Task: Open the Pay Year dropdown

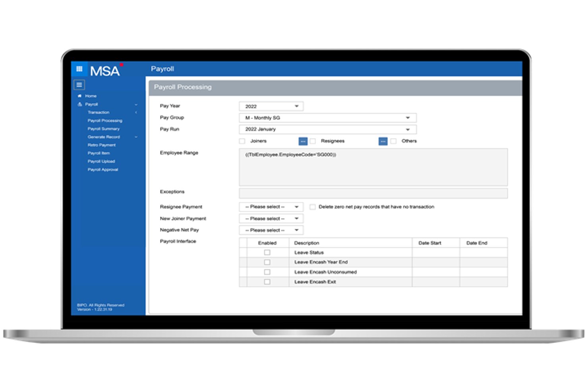Action: [271, 106]
